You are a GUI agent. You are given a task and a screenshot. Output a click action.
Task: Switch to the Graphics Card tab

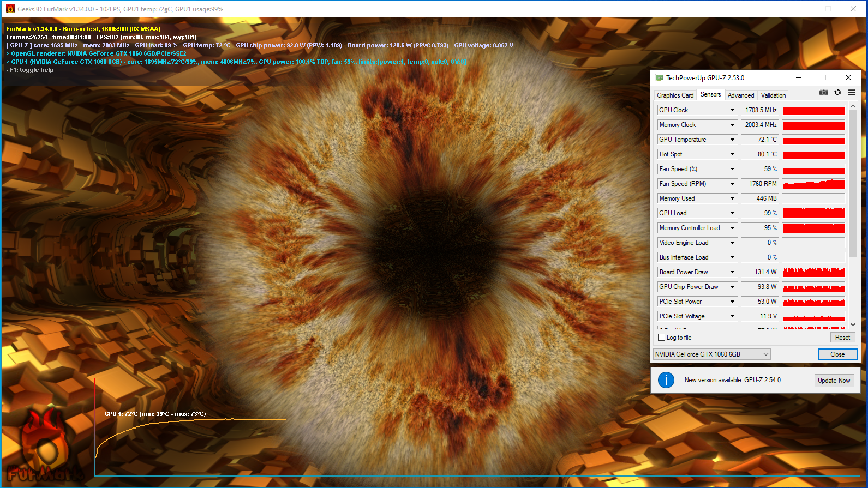[x=675, y=95]
